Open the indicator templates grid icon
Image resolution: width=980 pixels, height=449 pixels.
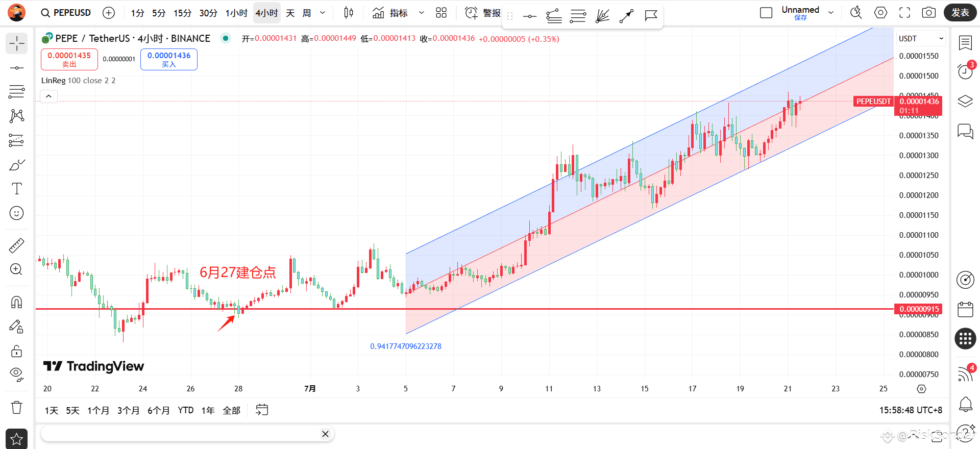pos(442,13)
